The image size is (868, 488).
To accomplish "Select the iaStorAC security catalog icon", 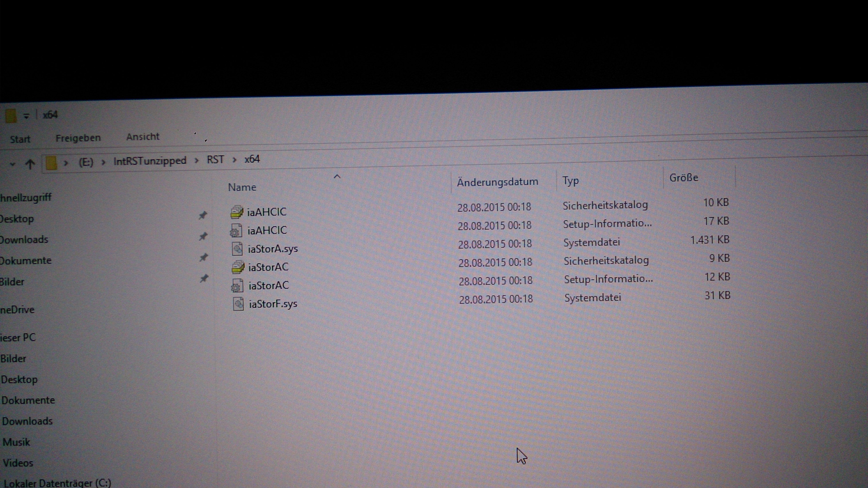I will pyautogui.click(x=238, y=268).
